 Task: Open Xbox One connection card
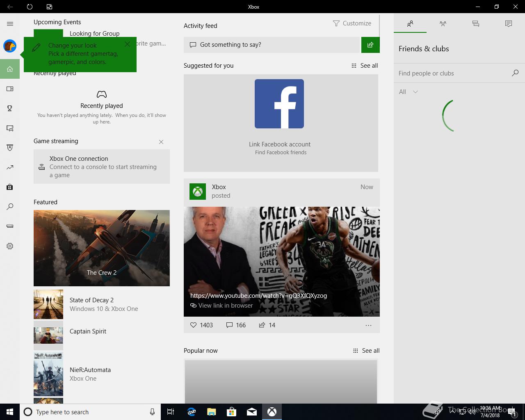pos(102,167)
